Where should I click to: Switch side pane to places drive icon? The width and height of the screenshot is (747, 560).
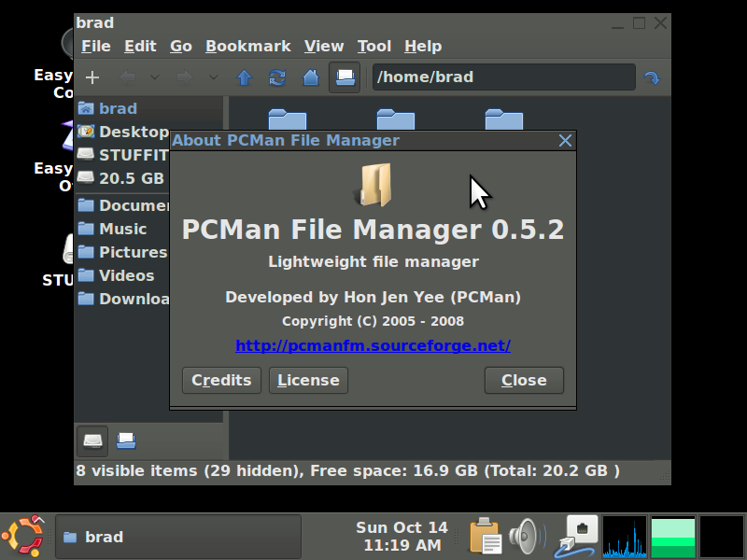pyautogui.click(x=92, y=441)
